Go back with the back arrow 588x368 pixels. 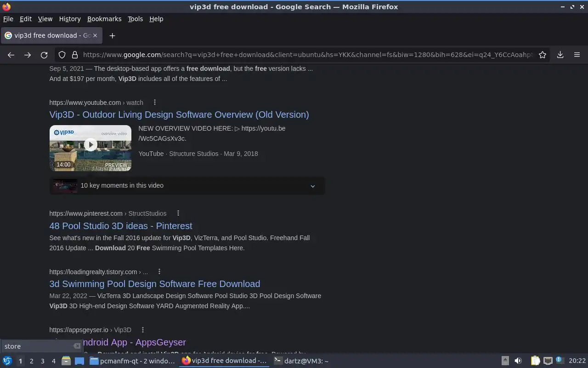(x=11, y=55)
